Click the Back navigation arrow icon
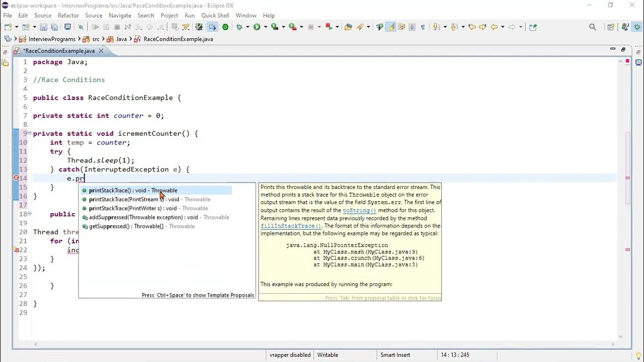 point(494,27)
